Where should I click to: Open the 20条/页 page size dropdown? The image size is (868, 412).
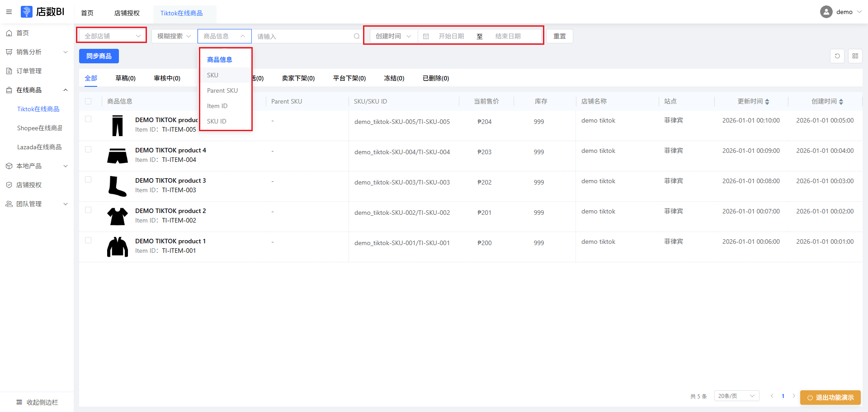click(736, 396)
